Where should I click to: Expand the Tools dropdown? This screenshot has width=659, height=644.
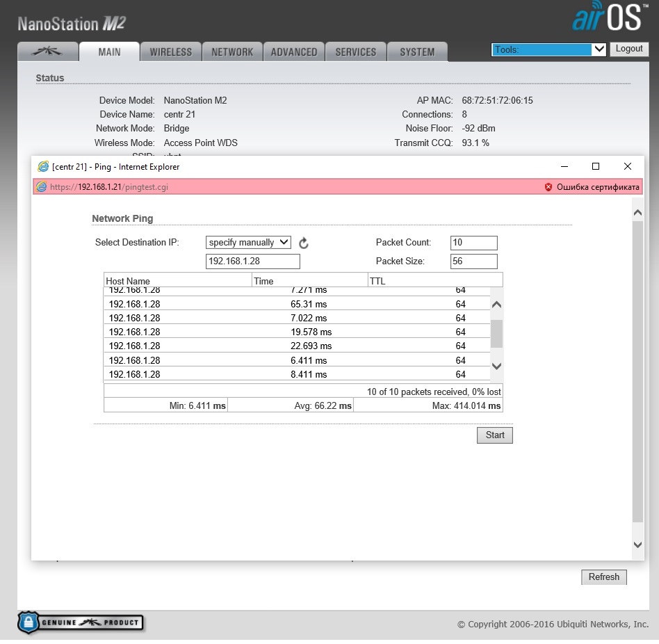548,49
